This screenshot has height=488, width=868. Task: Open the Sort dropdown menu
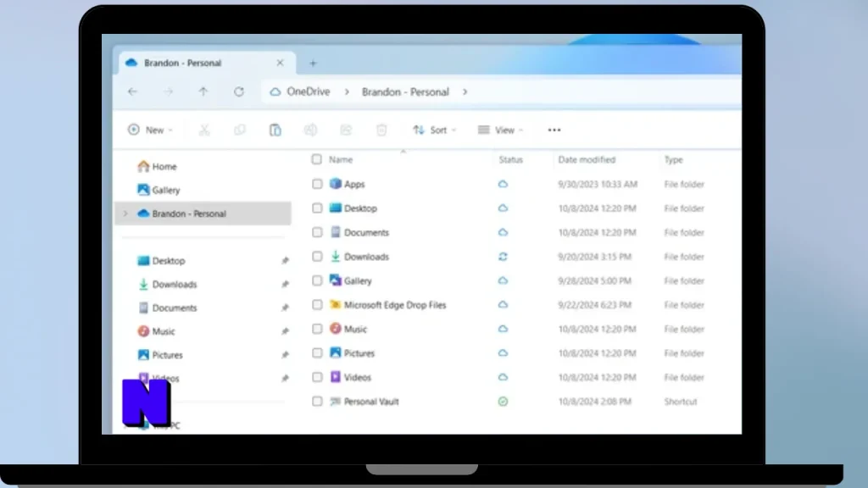click(x=435, y=130)
